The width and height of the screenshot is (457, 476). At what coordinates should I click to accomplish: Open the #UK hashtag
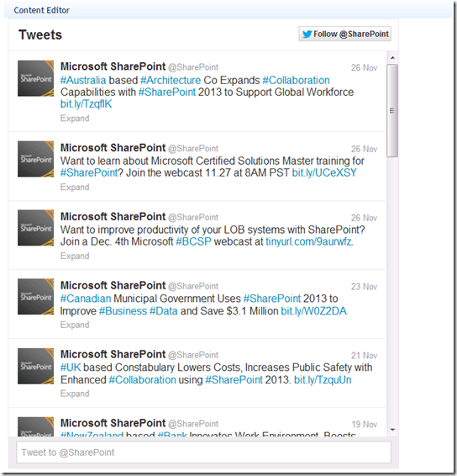(x=71, y=368)
